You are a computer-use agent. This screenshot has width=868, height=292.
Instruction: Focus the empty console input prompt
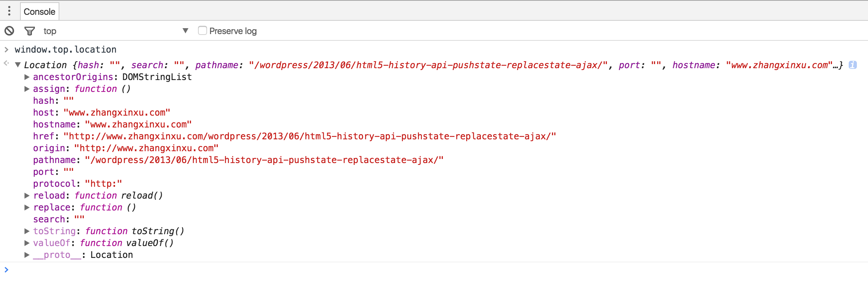click(434, 270)
